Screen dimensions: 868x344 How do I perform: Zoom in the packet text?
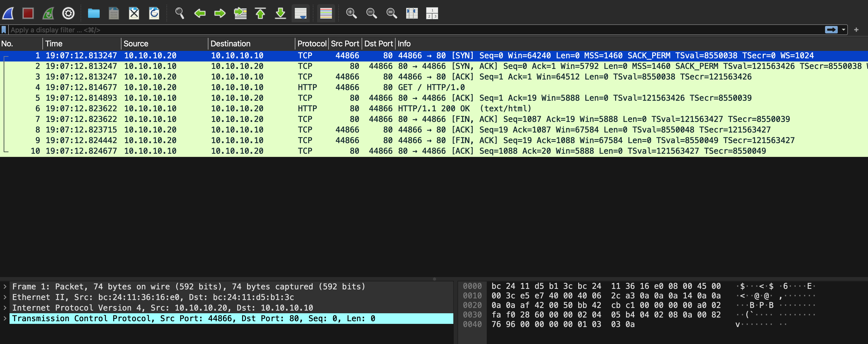tap(352, 14)
